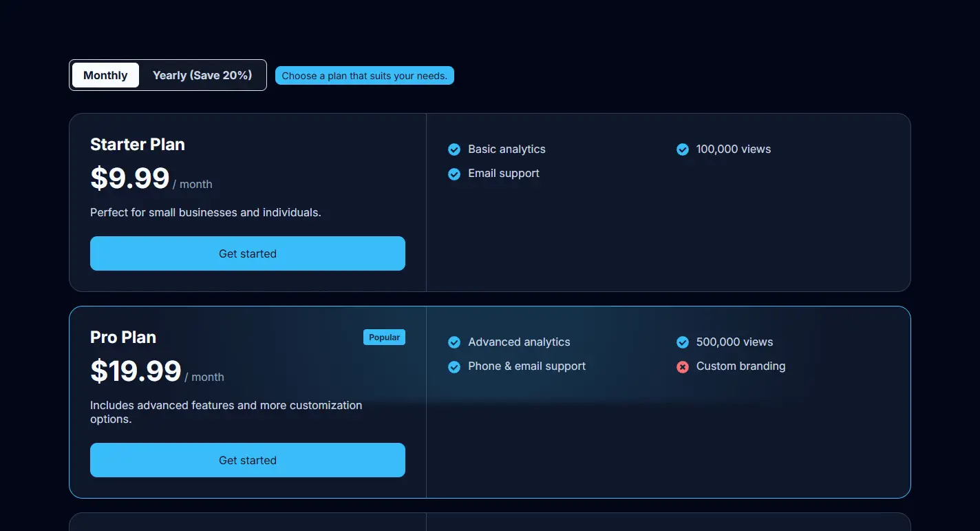The width and height of the screenshot is (980, 531).
Task: Click the 'Phone & email support' feature text
Action: pos(527,366)
